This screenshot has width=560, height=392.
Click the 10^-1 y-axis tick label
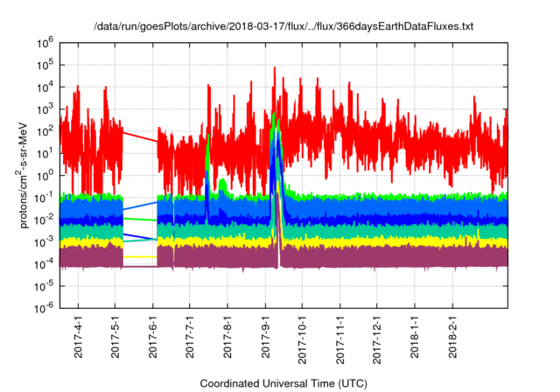[45, 198]
